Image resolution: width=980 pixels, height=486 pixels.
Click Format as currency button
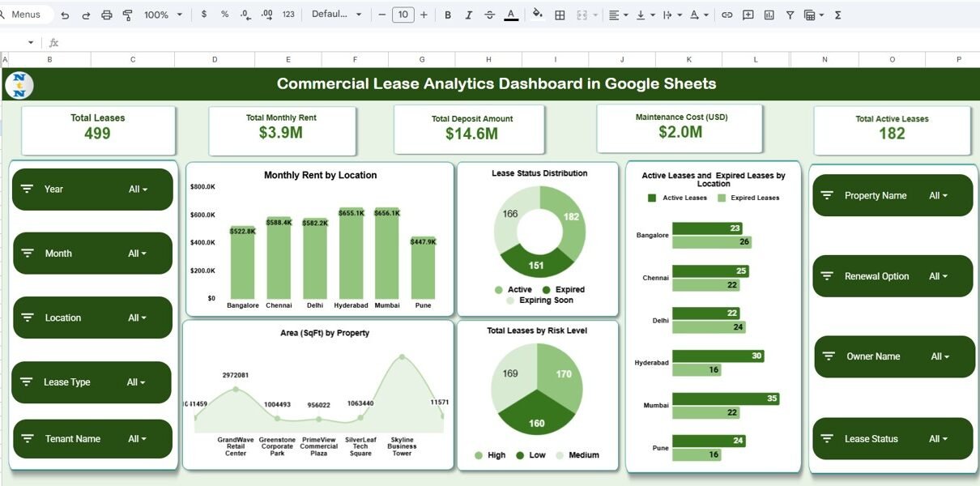pos(203,15)
